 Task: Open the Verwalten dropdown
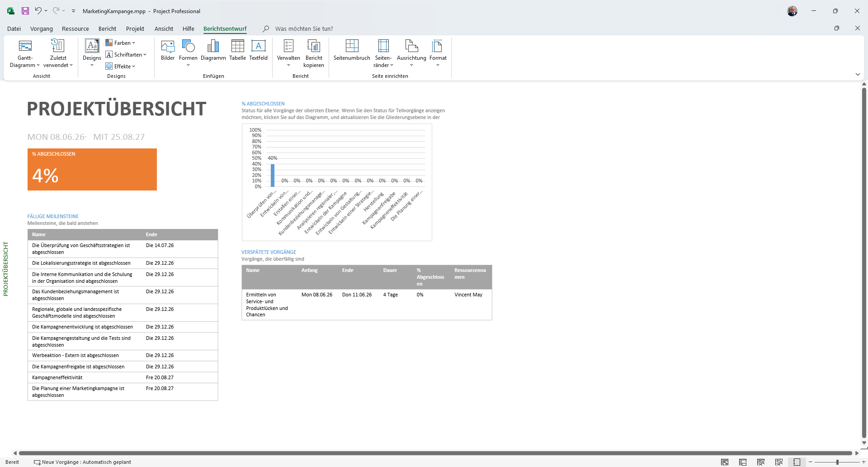coord(288,54)
